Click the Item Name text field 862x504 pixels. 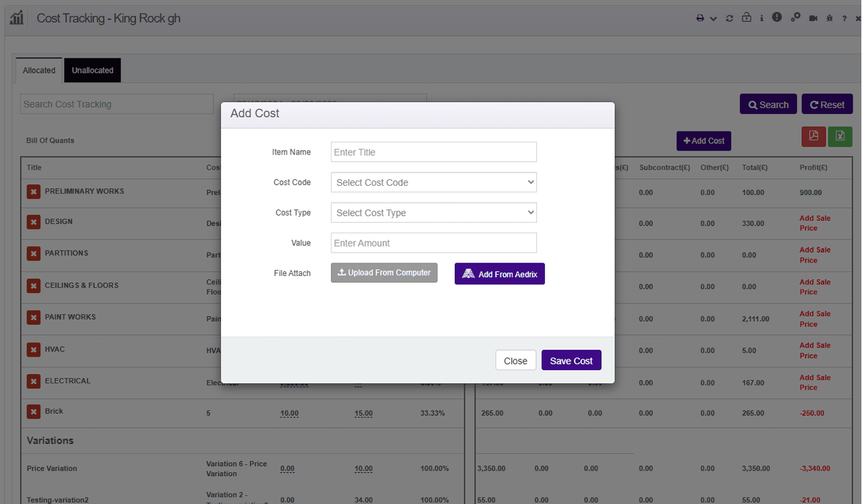[434, 152]
